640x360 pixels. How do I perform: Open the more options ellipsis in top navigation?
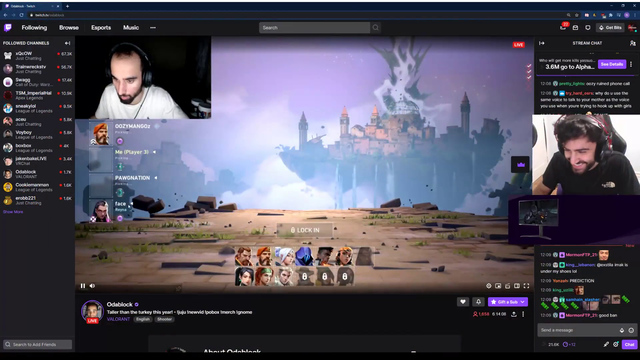point(153,28)
